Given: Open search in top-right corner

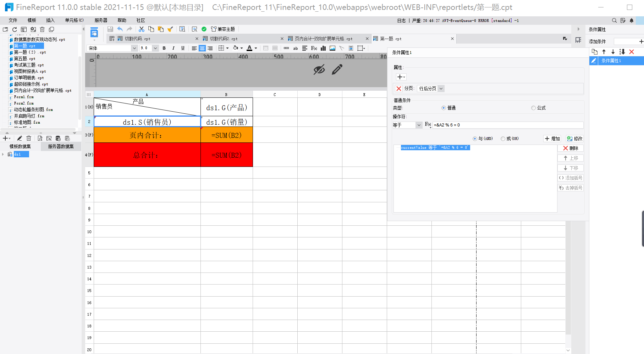Looking at the screenshot, I should (x=614, y=21).
